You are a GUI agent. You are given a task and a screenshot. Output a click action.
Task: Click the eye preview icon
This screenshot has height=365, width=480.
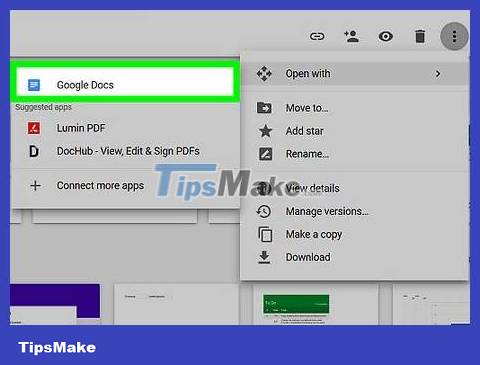click(386, 36)
